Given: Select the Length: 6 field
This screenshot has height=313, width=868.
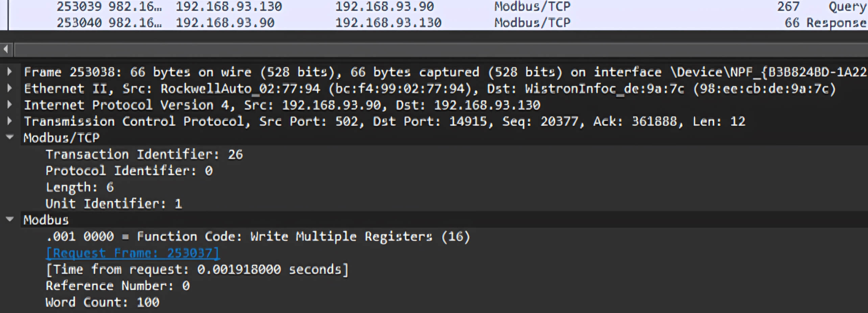Looking at the screenshot, I should pos(80,187).
